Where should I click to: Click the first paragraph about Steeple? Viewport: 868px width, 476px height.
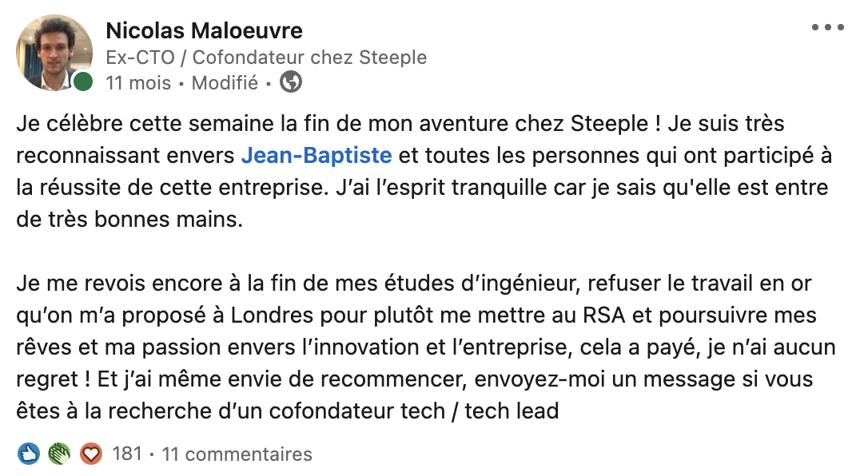click(x=424, y=172)
